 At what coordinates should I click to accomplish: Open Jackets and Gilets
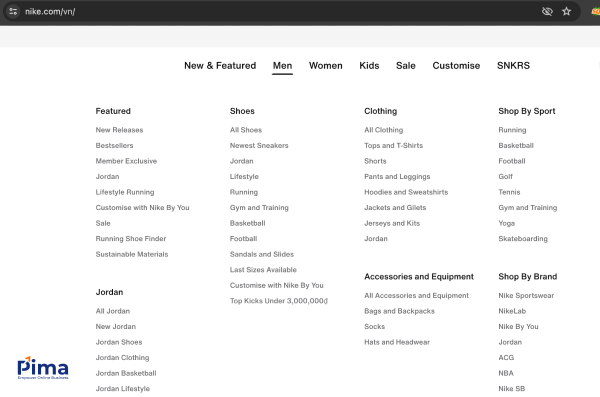(395, 207)
